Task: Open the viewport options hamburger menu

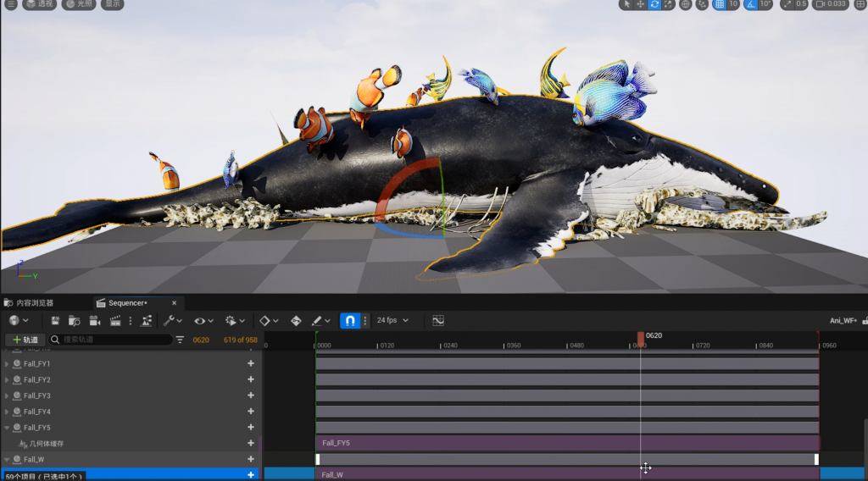Action: [10, 4]
